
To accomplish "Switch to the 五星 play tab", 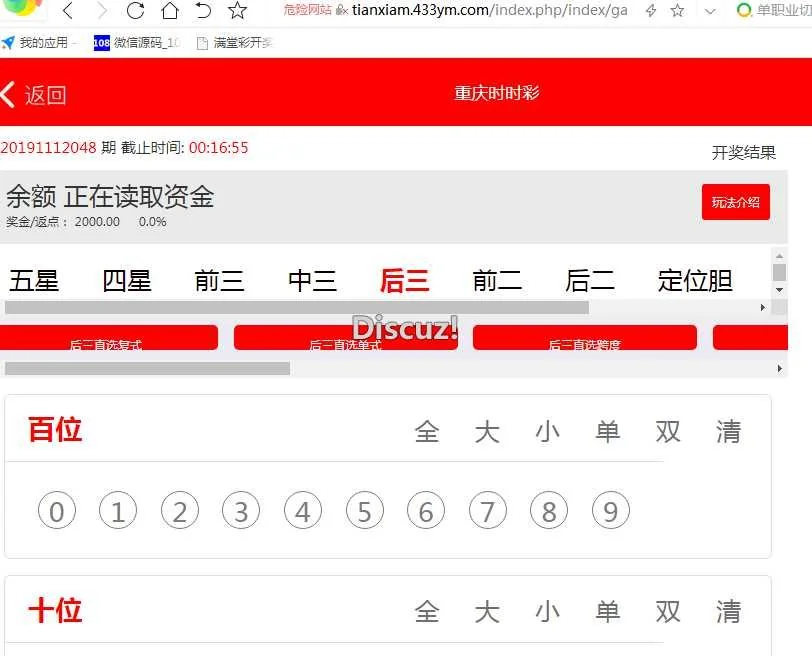I will click(x=34, y=281).
